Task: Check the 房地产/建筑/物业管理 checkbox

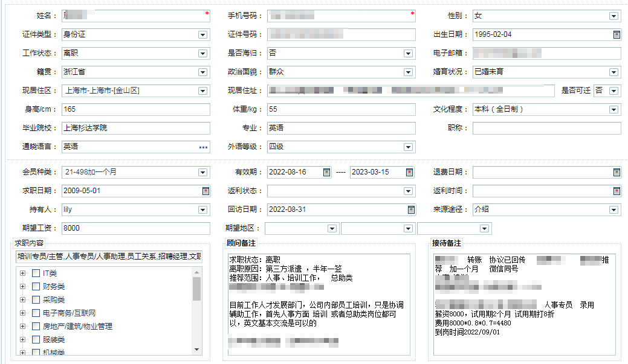Action: coord(36,327)
